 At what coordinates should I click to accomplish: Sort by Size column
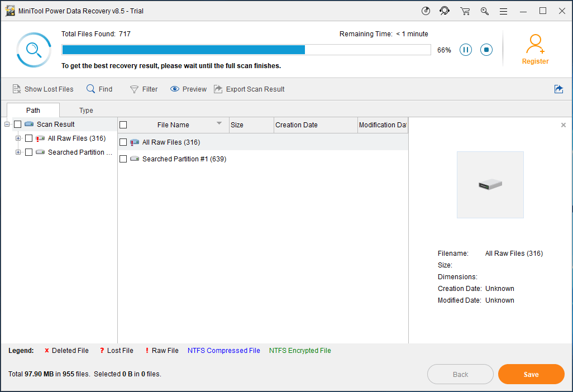[x=251, y=125]
